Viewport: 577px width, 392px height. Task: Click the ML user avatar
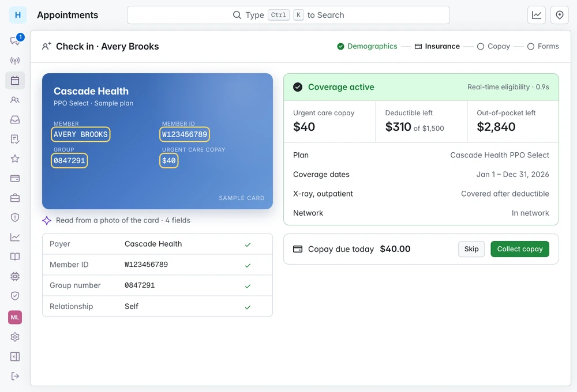[x=15, y=318]
